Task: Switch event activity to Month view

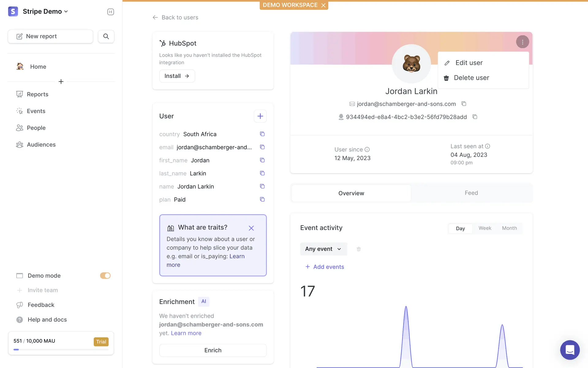Action: pyautogui.click(x=509, y=228)
